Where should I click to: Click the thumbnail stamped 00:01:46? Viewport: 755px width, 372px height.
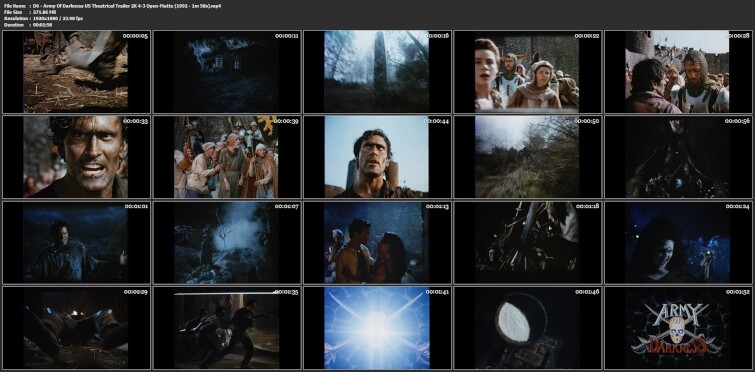(x=528, y=328)
